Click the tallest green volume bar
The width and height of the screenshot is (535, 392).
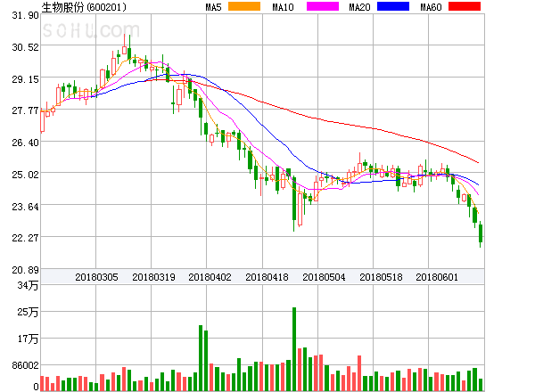[294, 349]
